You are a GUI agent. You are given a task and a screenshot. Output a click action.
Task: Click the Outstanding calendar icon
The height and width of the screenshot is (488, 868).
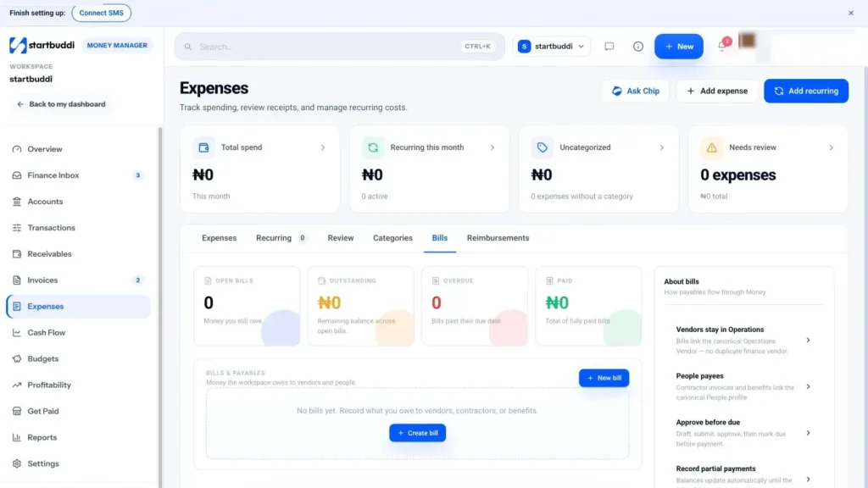[x=321, y=281]
